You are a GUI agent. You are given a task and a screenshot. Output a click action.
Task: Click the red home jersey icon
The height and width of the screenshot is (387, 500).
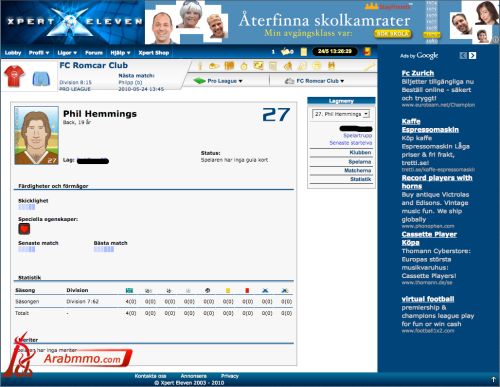pos(14,76)
